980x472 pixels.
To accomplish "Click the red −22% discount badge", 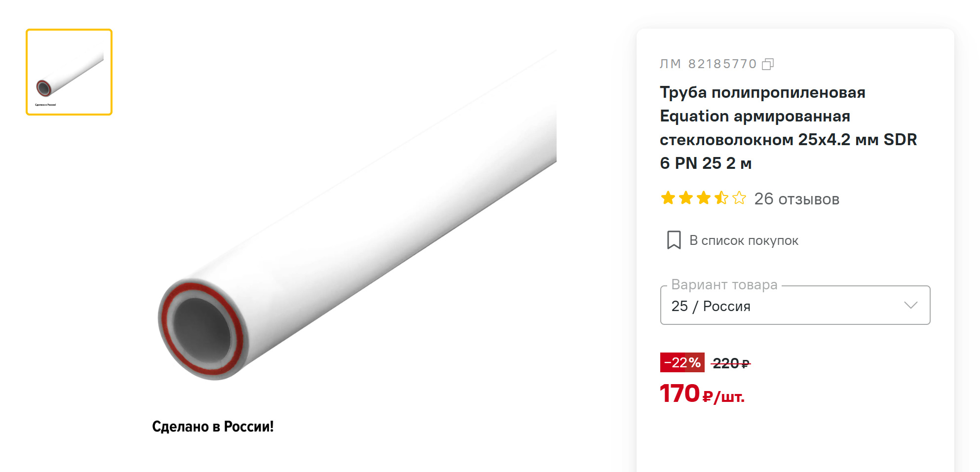I will 682,362.
